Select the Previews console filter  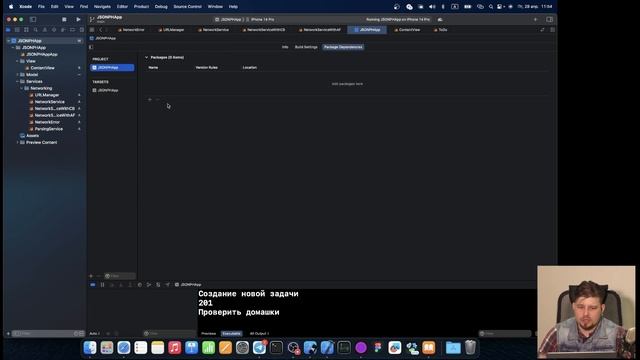(x=208, y=333)
